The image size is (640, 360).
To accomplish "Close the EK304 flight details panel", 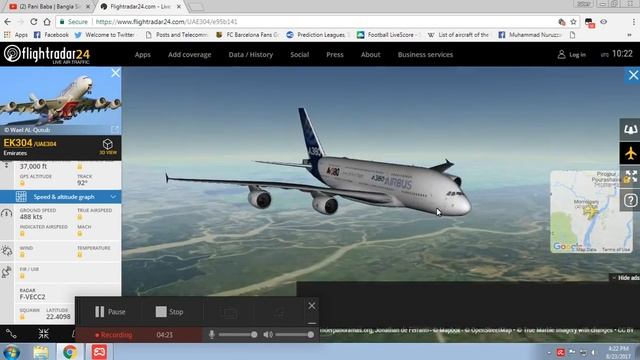I will coord(116,73).
